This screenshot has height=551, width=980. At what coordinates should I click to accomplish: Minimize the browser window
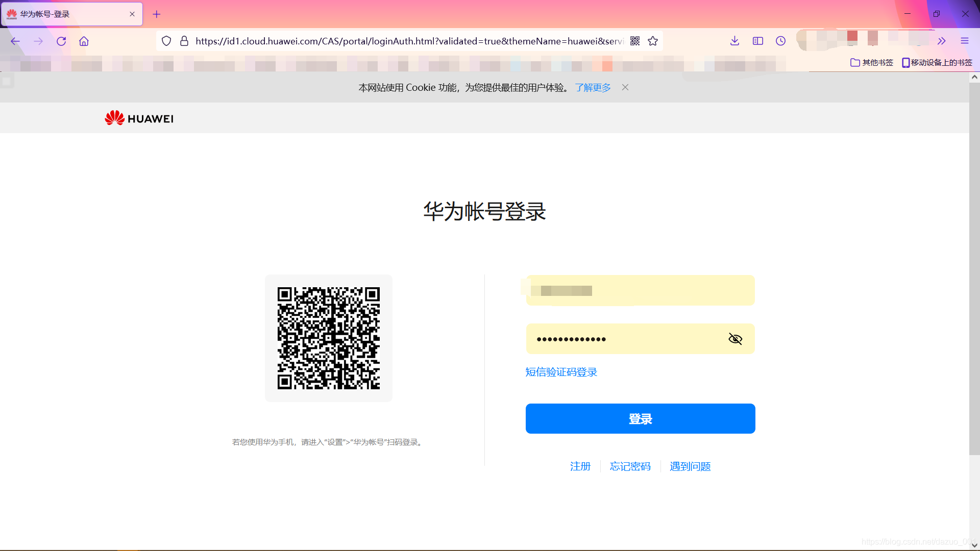pos(908,14)
